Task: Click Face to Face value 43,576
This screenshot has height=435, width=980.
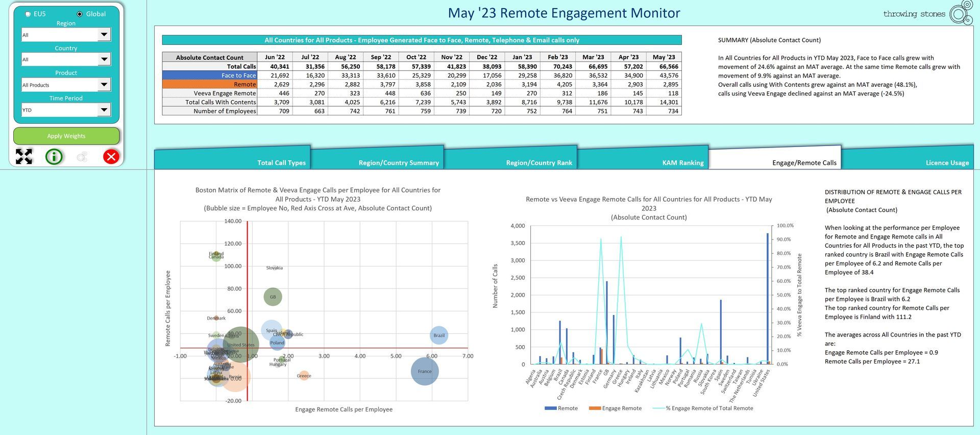Action: pyautogui.click(x=669, y=75)
